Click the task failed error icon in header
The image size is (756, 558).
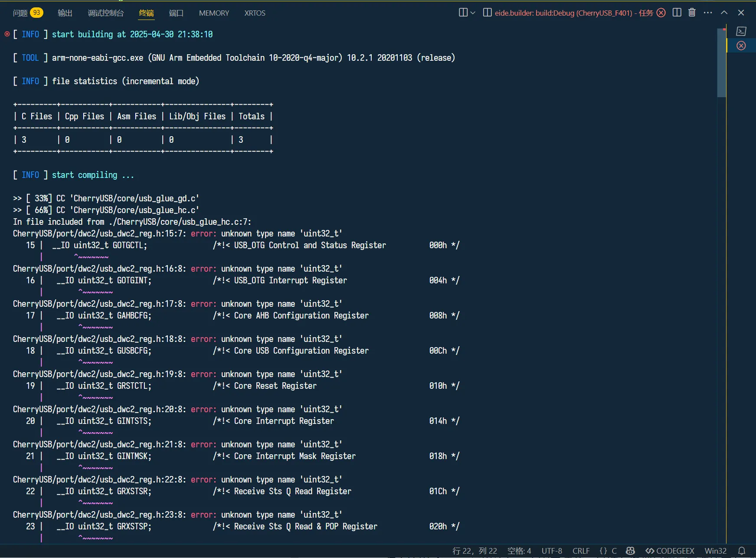(x=661, y=13)
